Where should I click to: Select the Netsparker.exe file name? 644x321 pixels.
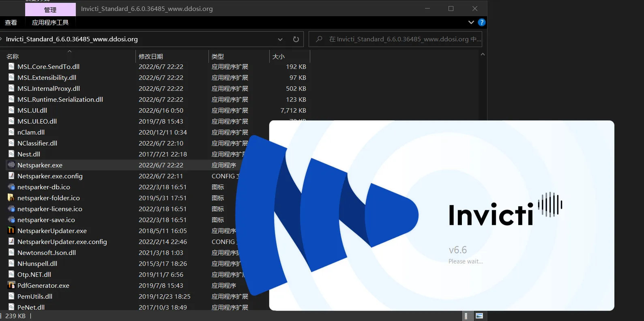pos(40,165)
